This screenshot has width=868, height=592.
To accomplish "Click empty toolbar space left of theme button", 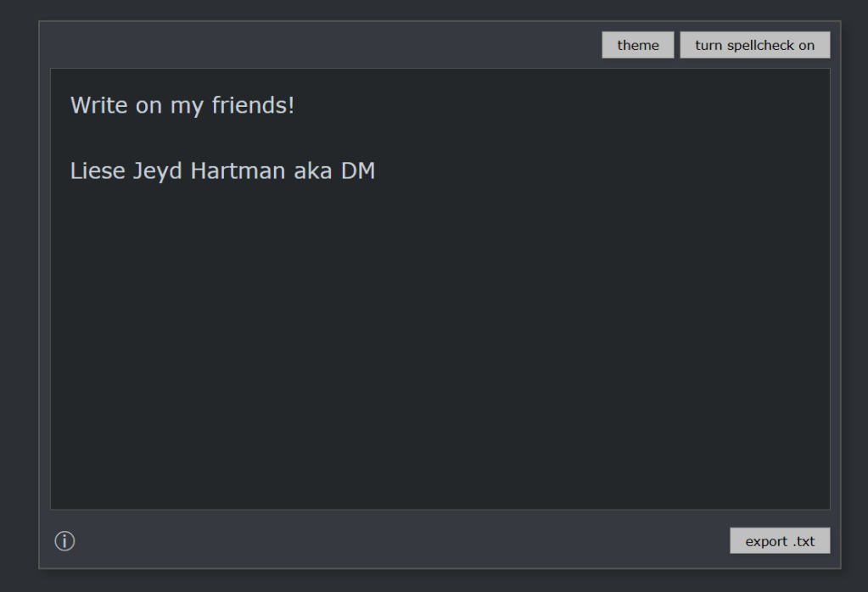I will point(322,45).
